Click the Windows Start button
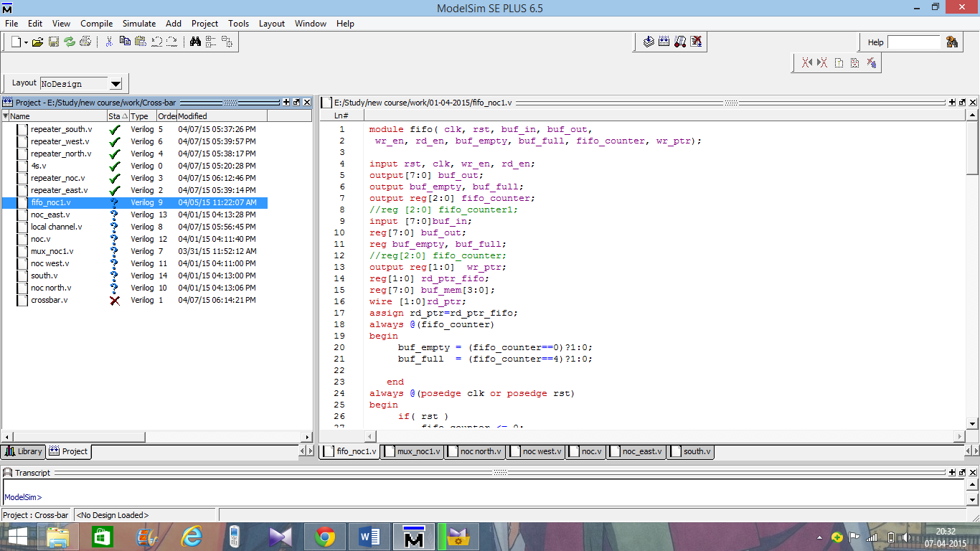This screenshot has height=551, width=980. point(17,537)
